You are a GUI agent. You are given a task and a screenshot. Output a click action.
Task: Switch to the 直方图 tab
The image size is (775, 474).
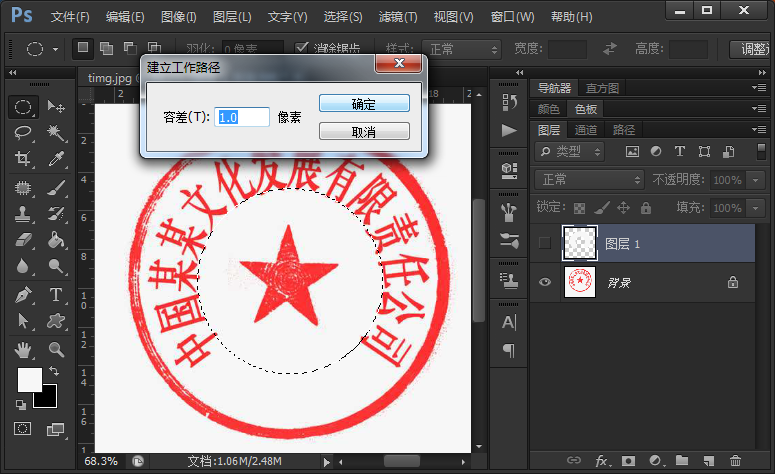pyautogui.click(x=602, y=88)
